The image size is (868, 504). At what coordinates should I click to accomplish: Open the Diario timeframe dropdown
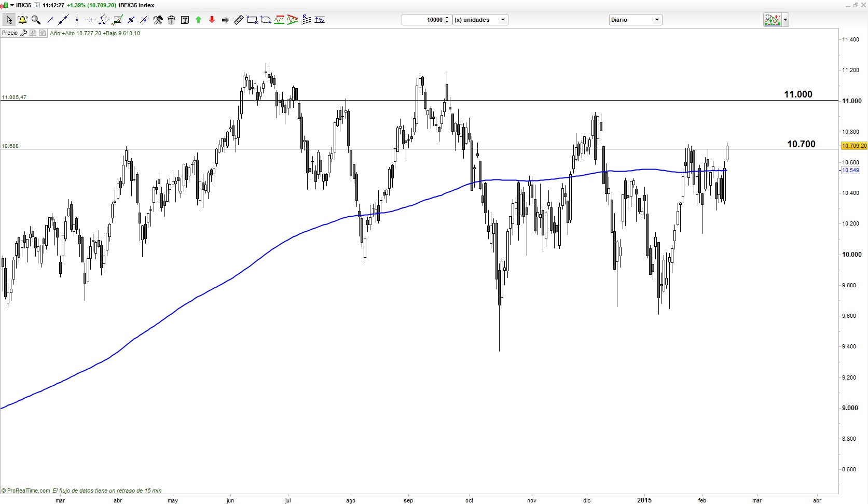coord(635,20)
